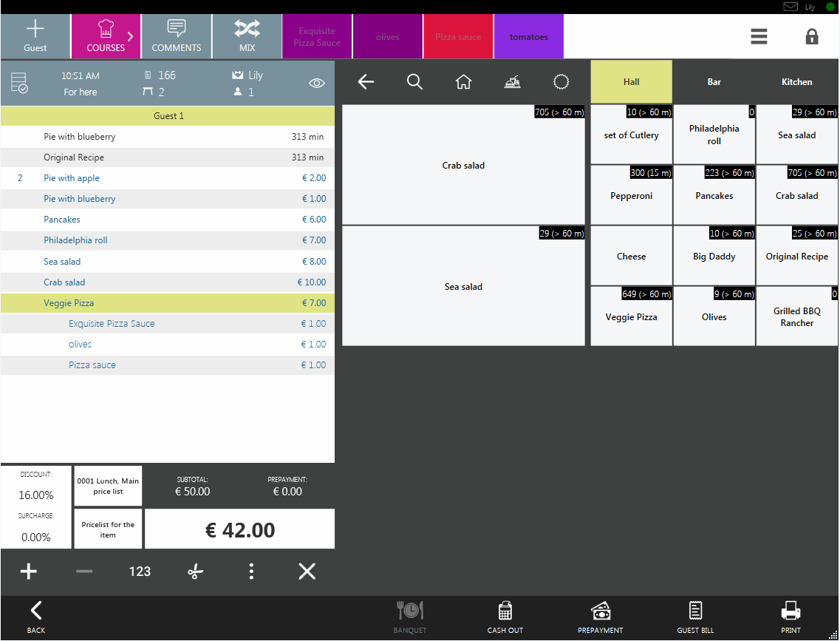This screenshot has height=641, width=840.
Task: Open the weighing scale icon
Action: tap(512, 82)
